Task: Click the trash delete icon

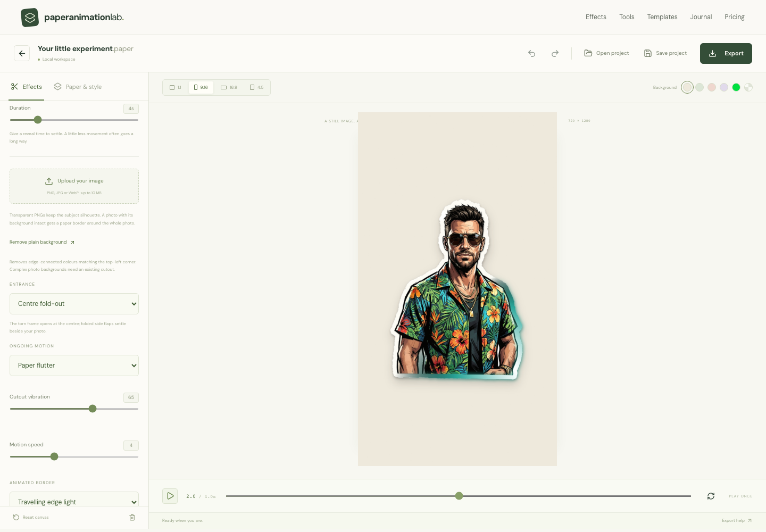Action: click(x=132, y=517)
